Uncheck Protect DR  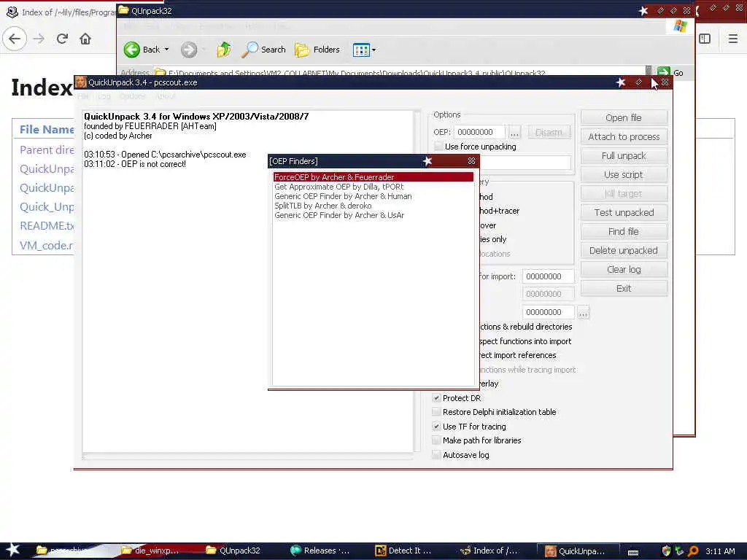pyautogui.click(x=436, y=398)
